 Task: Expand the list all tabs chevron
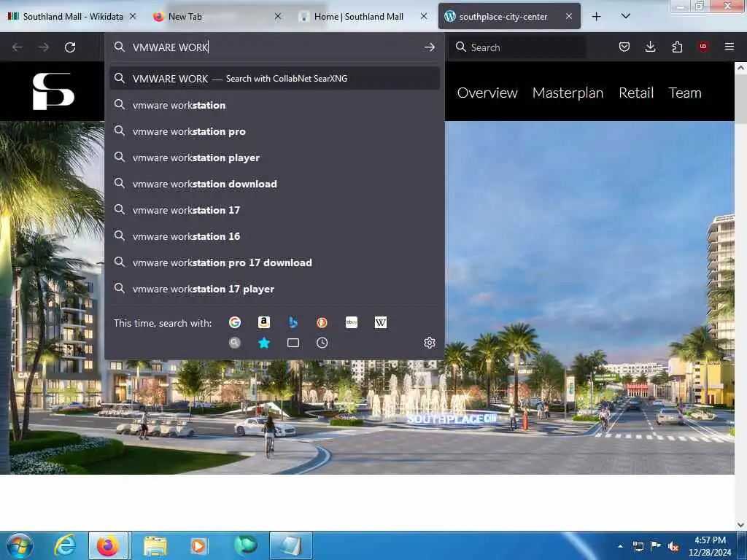coord(625,16)
